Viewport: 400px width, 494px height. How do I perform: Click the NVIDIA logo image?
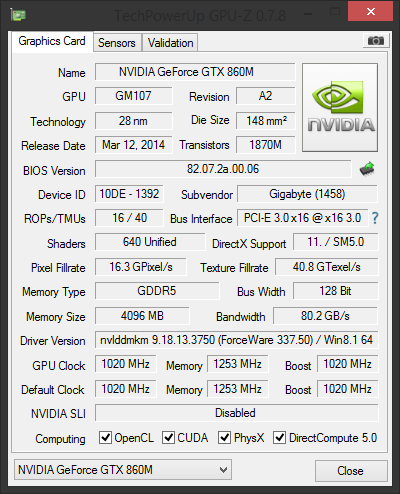pos(340,107)
